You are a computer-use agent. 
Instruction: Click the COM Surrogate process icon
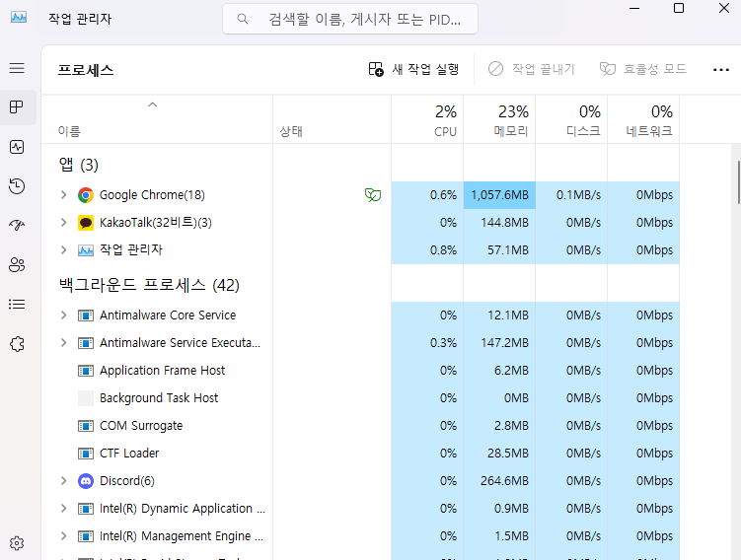(x=86, y=426)
